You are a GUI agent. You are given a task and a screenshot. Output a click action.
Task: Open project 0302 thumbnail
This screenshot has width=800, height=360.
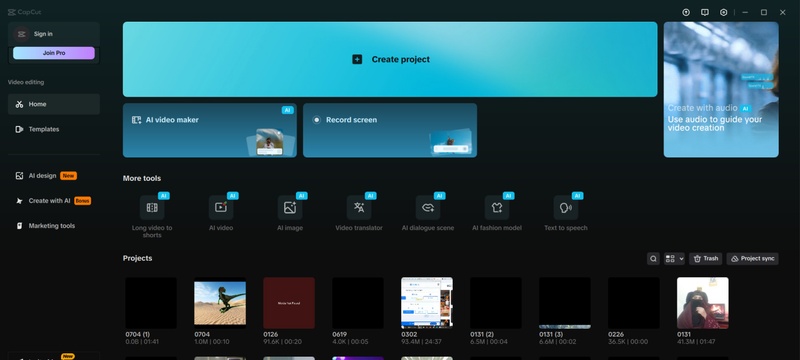coord(427,303)
